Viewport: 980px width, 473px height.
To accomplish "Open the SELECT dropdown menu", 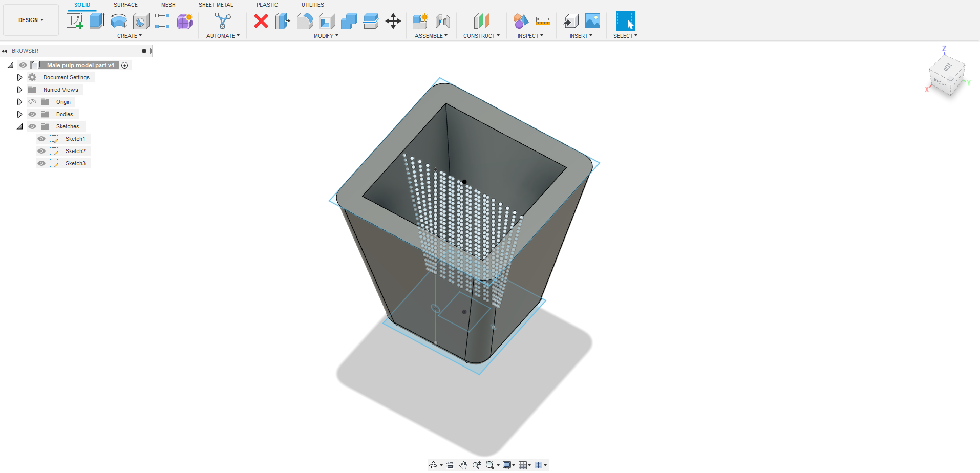I will tap(625, 36).
